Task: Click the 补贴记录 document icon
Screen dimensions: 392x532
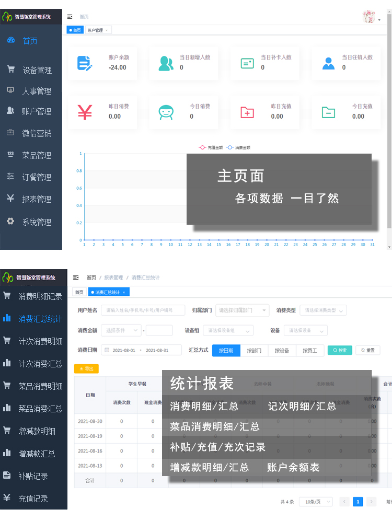Action: pyautogui.click(x=7, y=476)
